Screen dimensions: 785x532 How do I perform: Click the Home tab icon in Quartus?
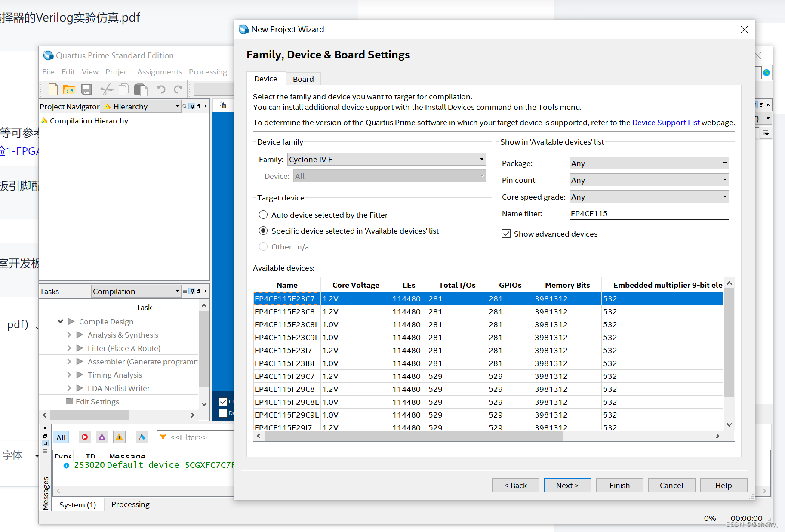click(x=223, y=105)
